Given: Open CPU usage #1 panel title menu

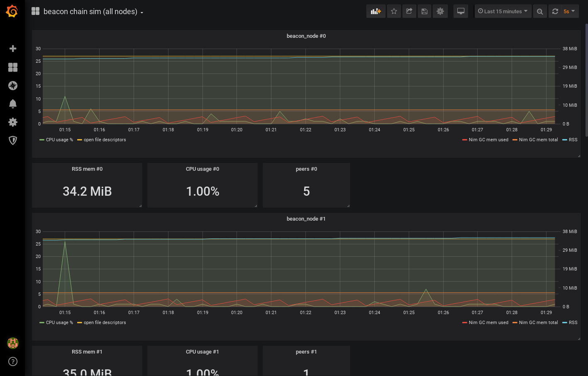Looking at the screenshot, I should [203, 352].
